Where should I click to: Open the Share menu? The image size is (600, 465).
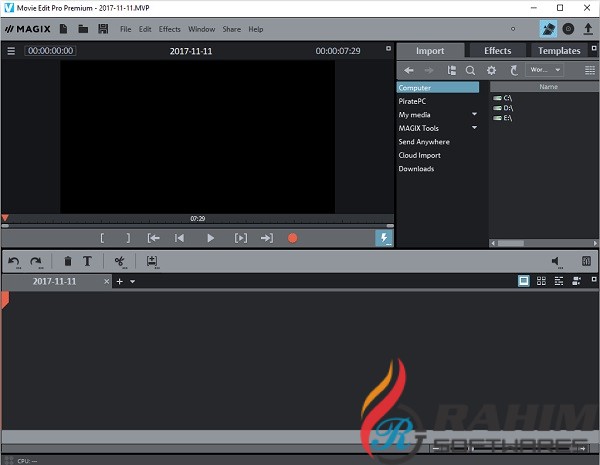pyautogui.click(x=232, y=29)
